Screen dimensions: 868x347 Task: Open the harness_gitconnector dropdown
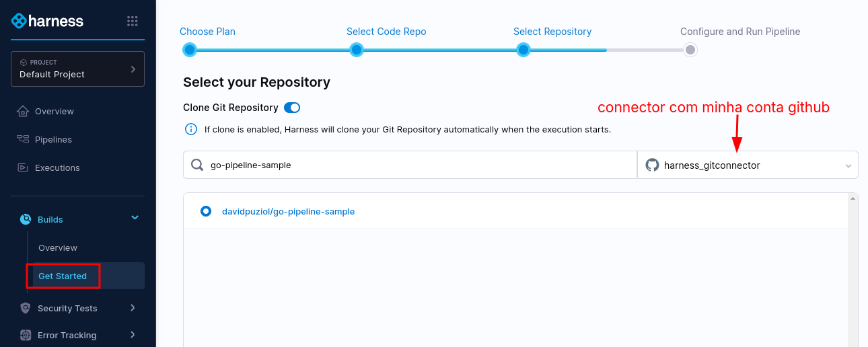748,165
